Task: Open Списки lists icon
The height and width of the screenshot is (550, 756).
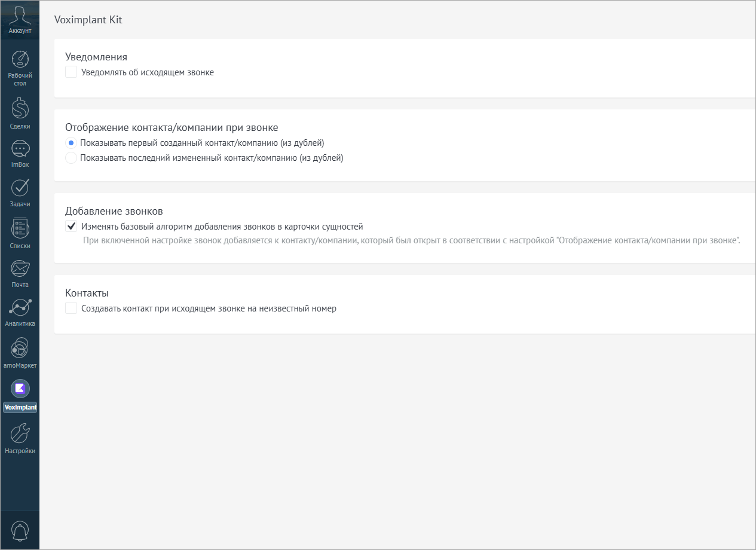Action: [20, 228]
